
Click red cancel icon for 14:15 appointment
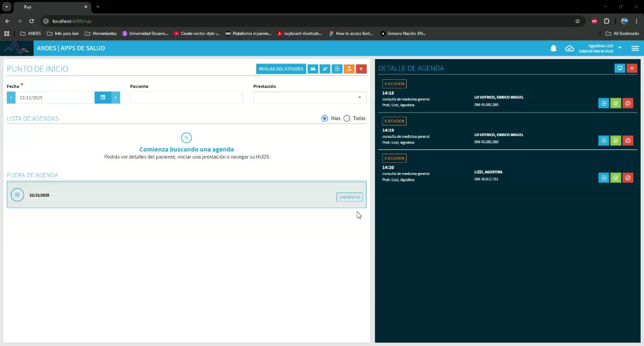628,103
